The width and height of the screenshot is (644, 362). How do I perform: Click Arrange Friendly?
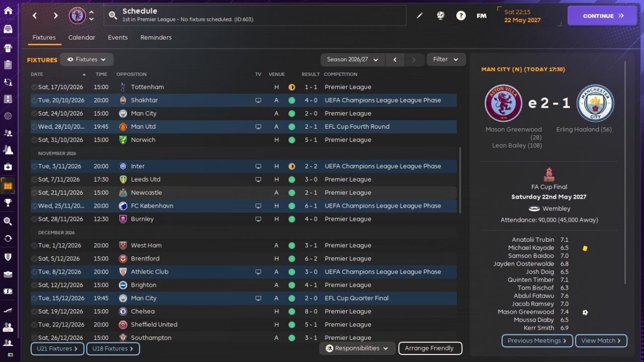pos(430,348)
